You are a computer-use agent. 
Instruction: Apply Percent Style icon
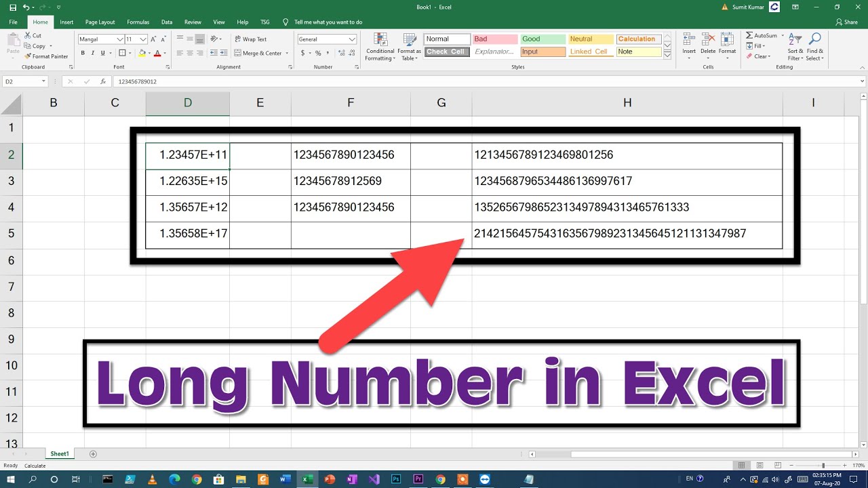317,53
